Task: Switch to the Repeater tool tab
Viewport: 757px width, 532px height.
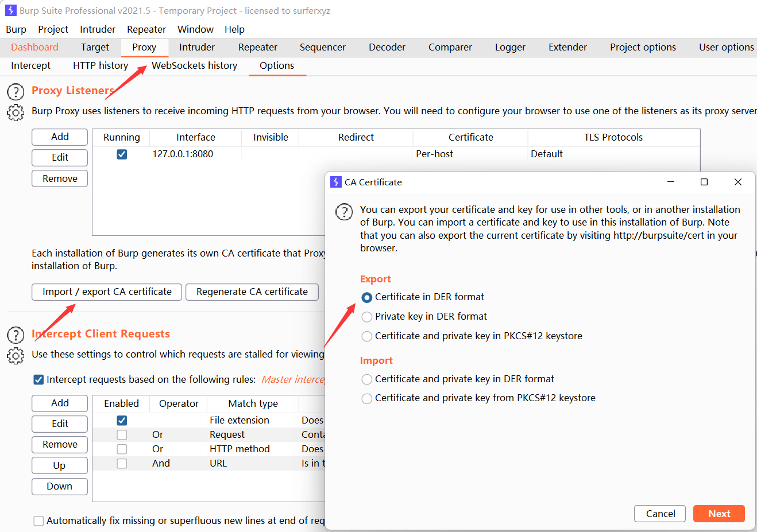Action: (x=258, y=47)
